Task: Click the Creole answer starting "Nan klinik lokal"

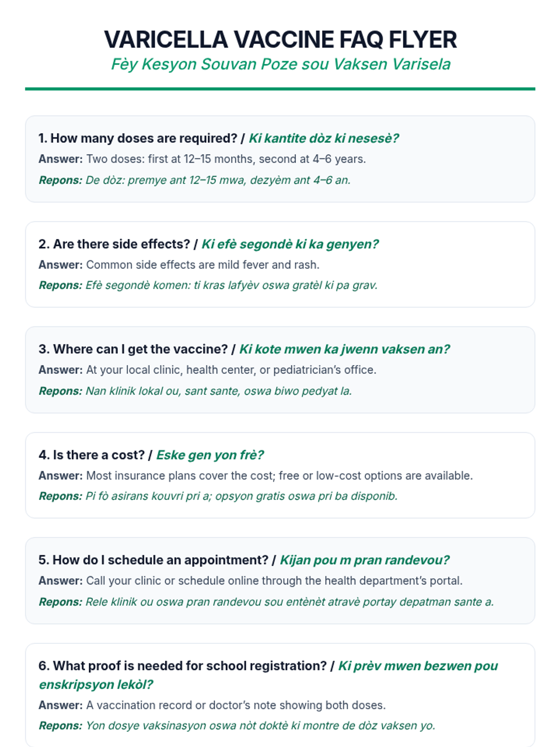Action: click(195, 391)
